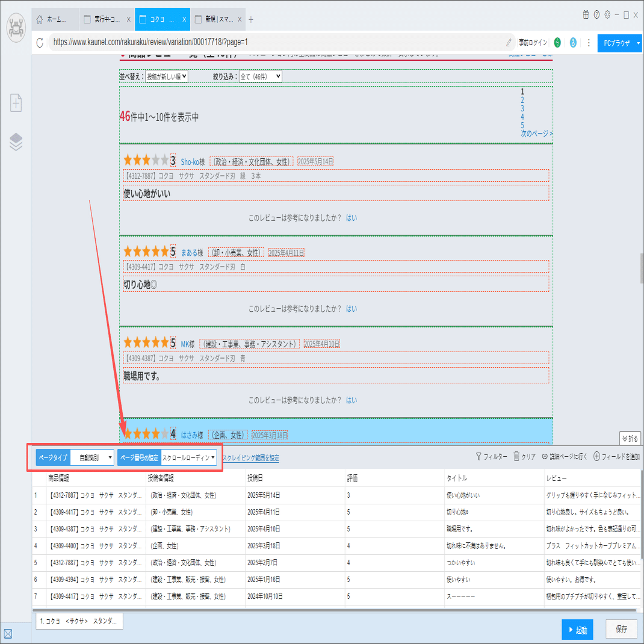Click はい under 切り心地◎ review
Viewport: 644px width, 644px height.
click(x=351, y=308)
